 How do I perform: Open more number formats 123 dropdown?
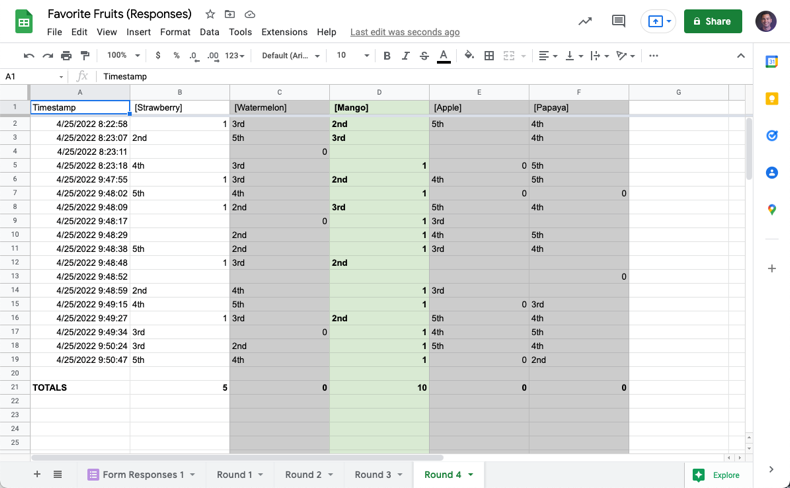tap(234, 56)
